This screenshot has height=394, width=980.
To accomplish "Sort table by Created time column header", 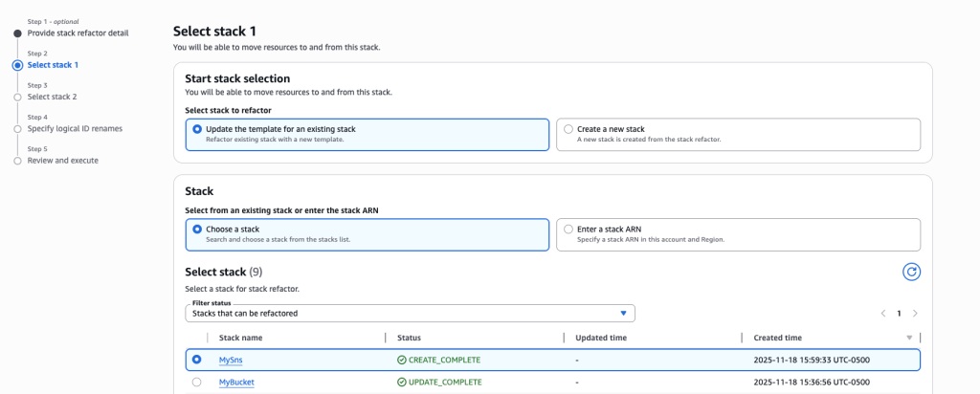I will [x=777, y=338].
